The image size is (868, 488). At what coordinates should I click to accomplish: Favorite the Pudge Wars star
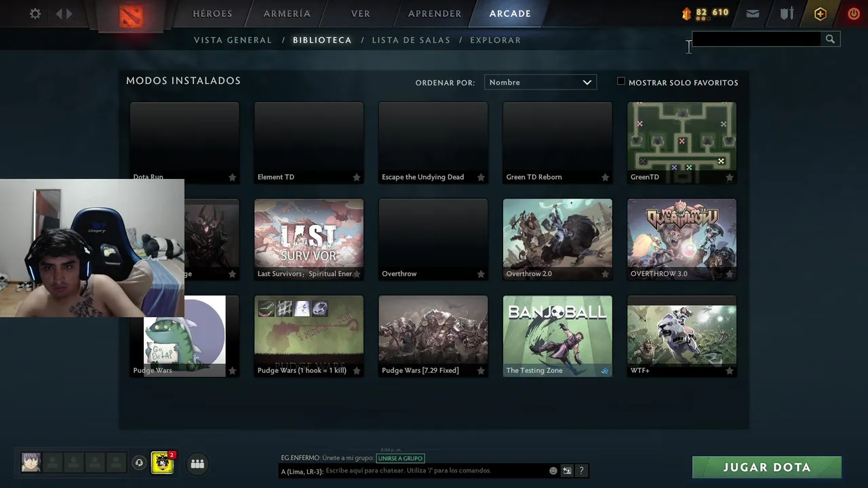232,371
